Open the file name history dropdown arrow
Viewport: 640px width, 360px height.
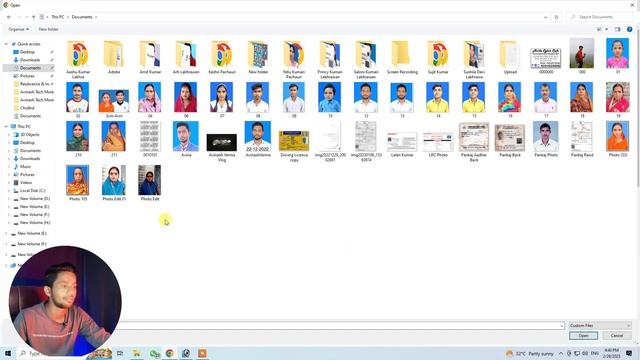[x=562, y=326]
